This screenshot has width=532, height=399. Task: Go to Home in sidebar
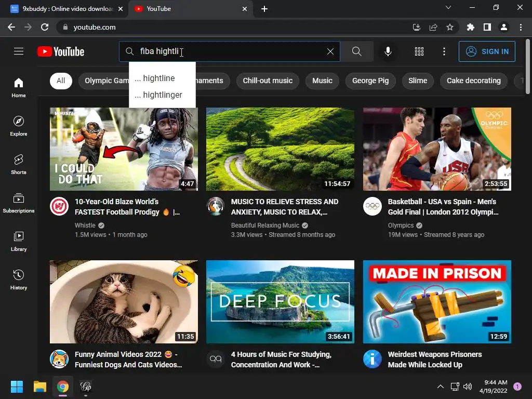click(19, 88)
